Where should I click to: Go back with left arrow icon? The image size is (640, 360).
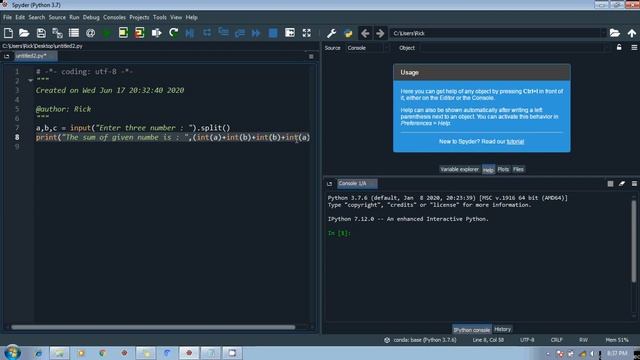coord(365,33)
